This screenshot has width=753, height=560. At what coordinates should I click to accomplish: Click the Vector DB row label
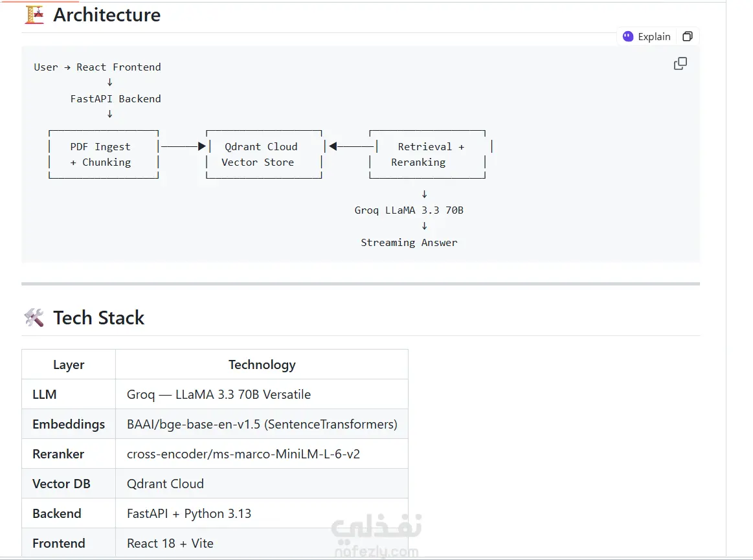[62, 484]
